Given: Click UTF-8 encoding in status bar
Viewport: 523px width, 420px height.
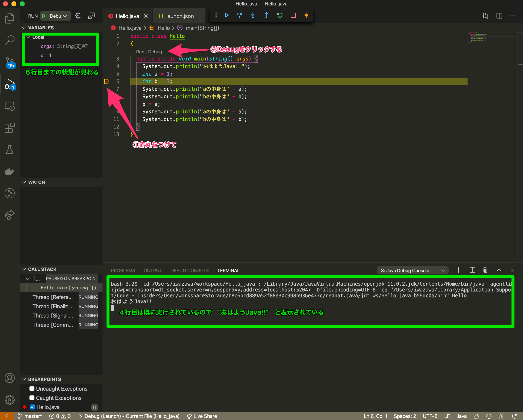Looking at the screenshot, I should pyautogui.click(x=430, y=416).
